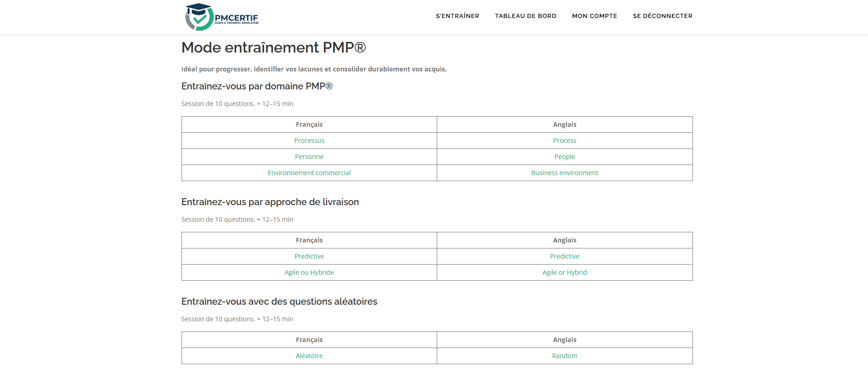The image size is (868, 372).
Task: Click SE DÉCONNECTER to log out
Action: pyautogui.click(x=663, y=16)
